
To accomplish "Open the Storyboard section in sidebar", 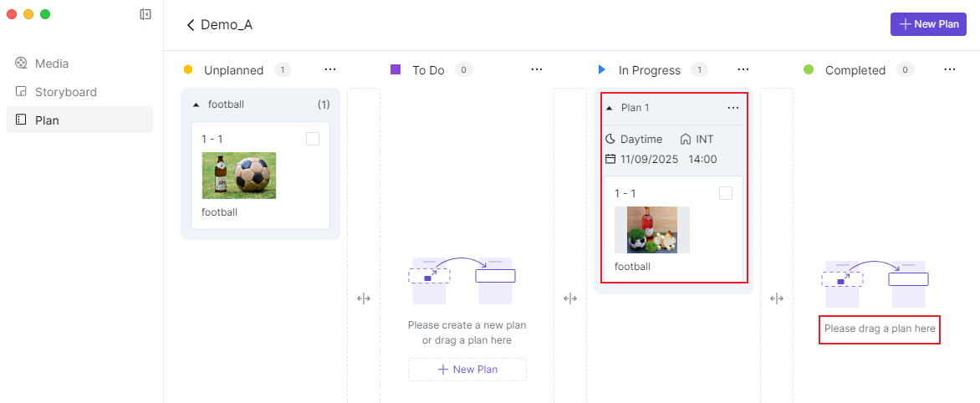I will pos(65,92).
